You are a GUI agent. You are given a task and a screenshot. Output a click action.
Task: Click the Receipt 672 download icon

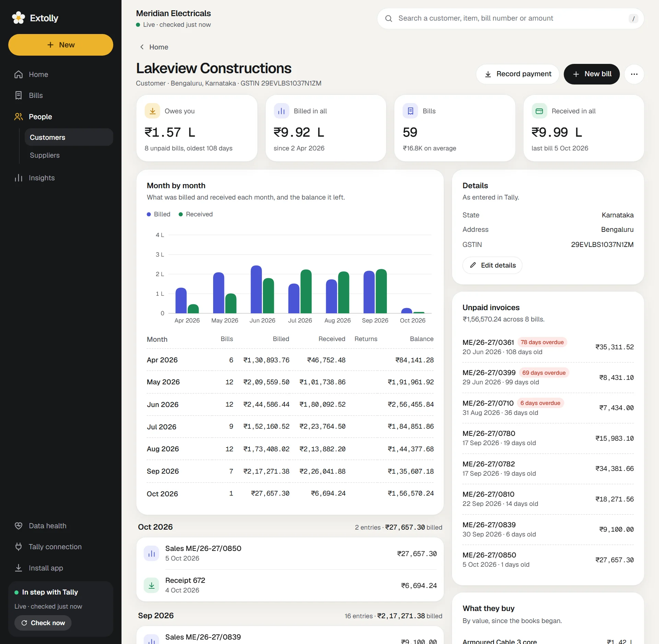click(151, 585)
